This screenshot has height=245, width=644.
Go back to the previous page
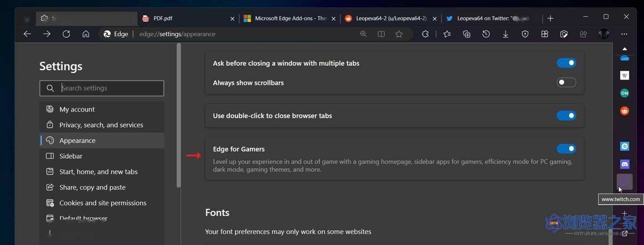click(27, 34)
